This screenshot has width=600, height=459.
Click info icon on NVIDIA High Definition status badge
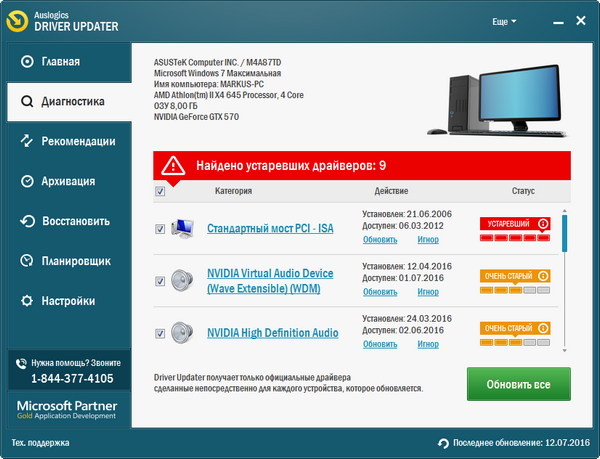tap(543, 328)
